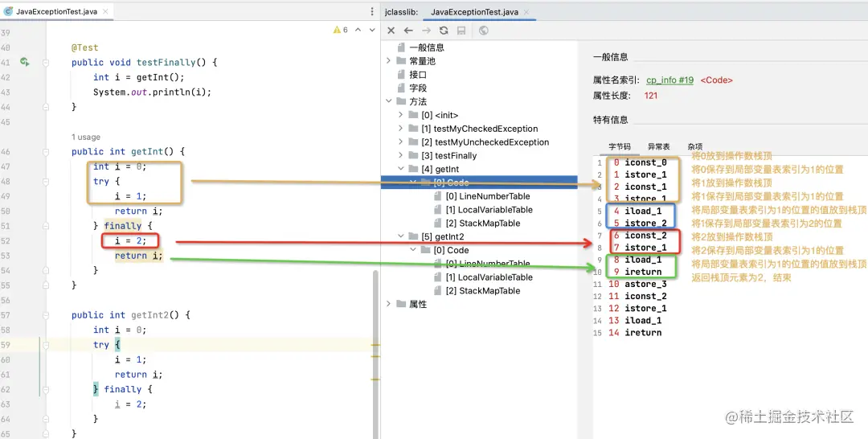Click the ireturn instruction at offset 14
Screen dimensions: 868x439
coord(643,333)
